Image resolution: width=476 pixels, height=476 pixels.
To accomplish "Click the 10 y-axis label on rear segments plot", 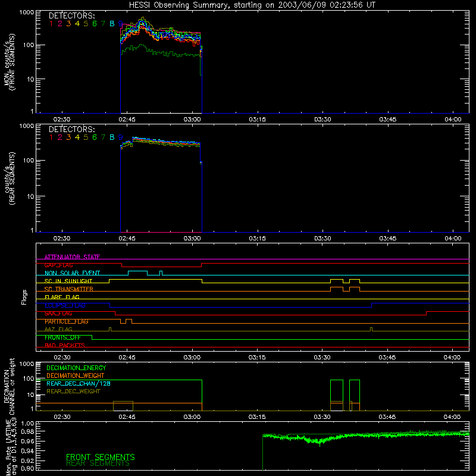I will click(30, 196).
